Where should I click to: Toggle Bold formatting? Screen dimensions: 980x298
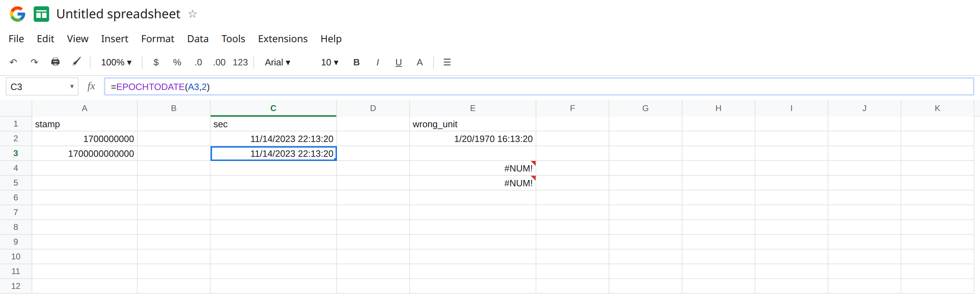click(357, 62)
